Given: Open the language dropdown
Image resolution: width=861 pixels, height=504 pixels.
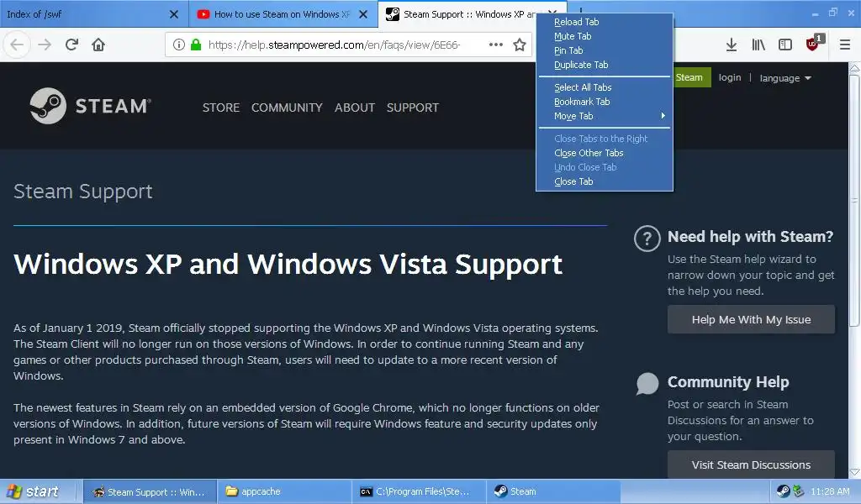Looking at the screenshot, I should [785, 78].
